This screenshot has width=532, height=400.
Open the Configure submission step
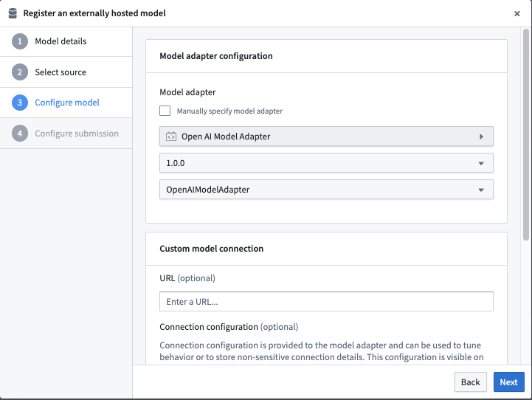pyautogui.click(x=66, y=134)
